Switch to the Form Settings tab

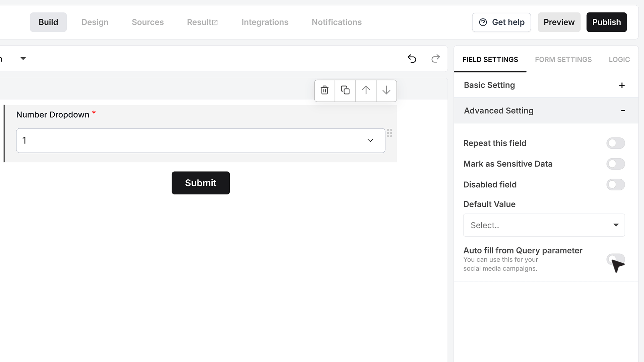tap(563, 59)
